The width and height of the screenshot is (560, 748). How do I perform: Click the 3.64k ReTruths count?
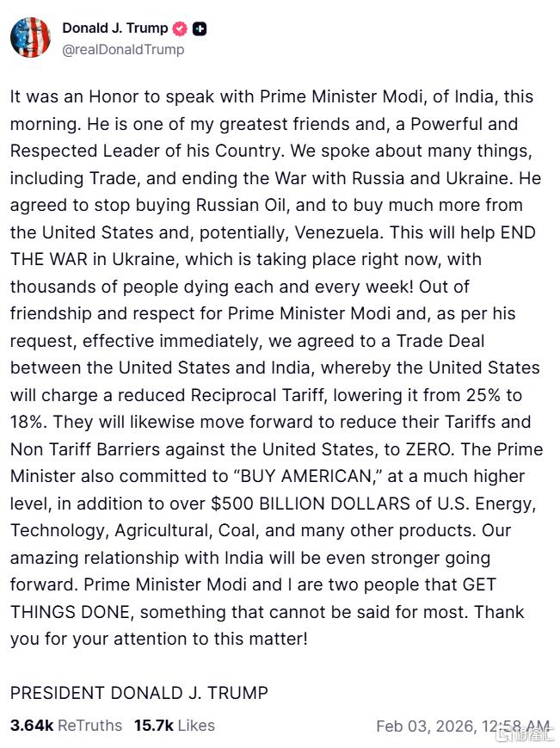[66, 726]
